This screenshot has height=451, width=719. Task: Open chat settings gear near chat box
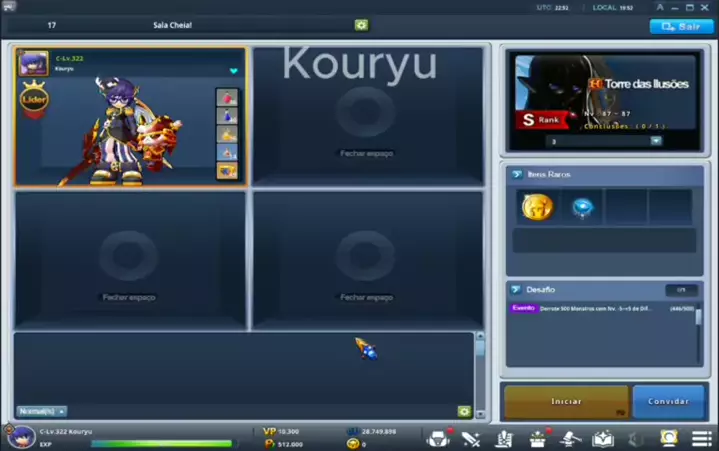pos(464,411)
